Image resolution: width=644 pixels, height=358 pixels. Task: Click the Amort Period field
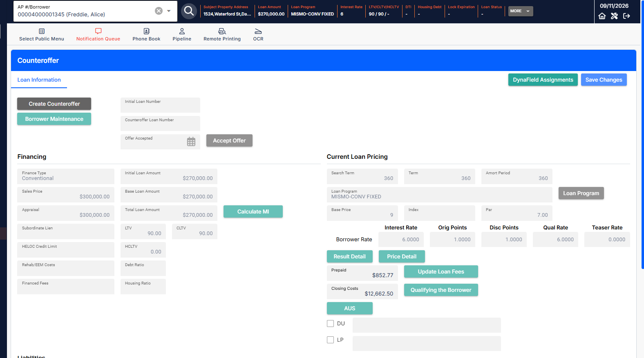point(517,176)
